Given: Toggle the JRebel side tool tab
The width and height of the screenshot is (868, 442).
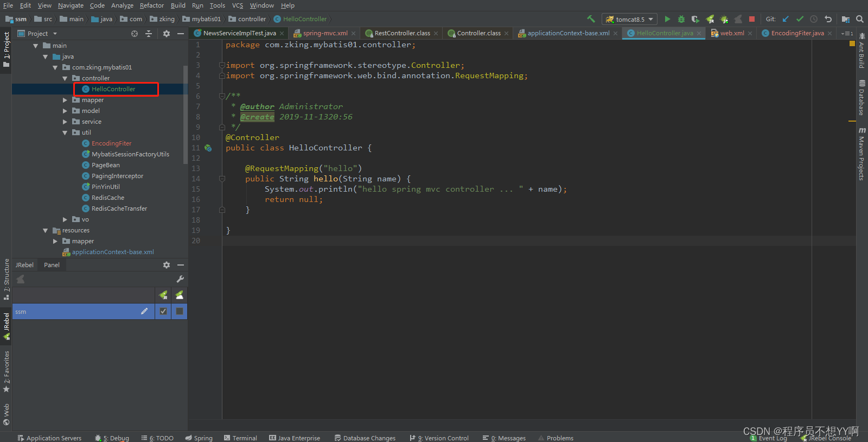Looking at the screenshot, I should point(6,326).
